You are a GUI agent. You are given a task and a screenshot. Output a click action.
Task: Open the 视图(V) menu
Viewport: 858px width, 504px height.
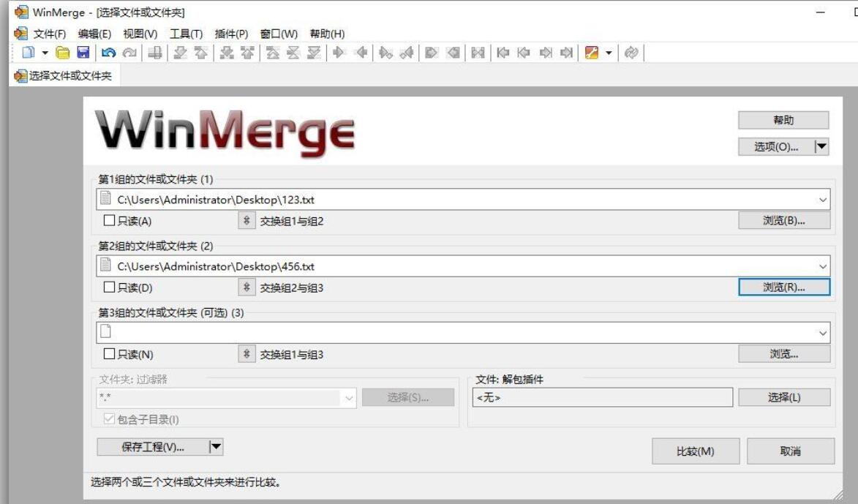click(140, 34)
